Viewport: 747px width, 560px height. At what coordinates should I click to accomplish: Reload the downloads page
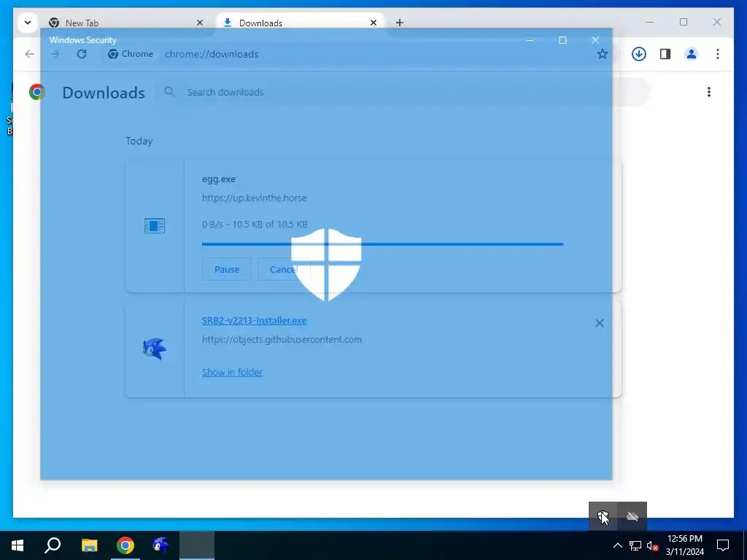[x=82, y=54]
